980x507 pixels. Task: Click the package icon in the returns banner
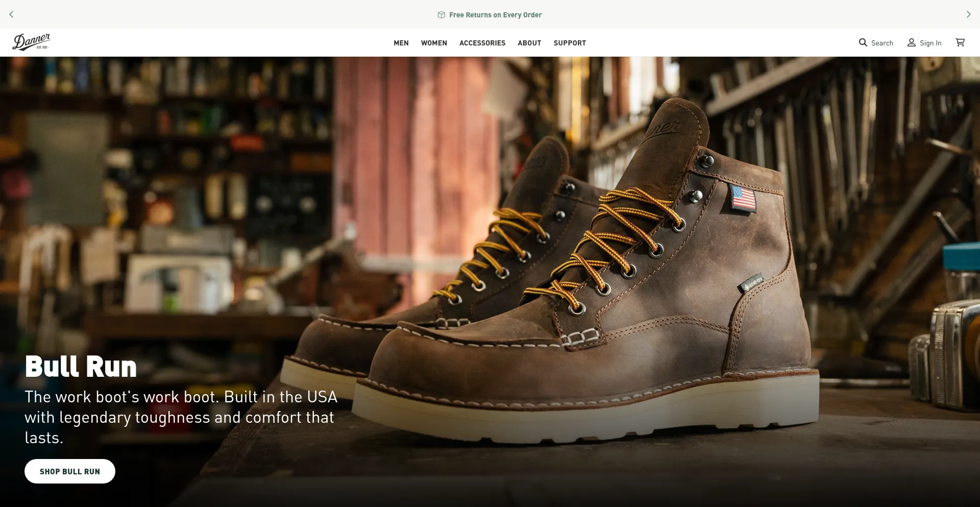442,15
